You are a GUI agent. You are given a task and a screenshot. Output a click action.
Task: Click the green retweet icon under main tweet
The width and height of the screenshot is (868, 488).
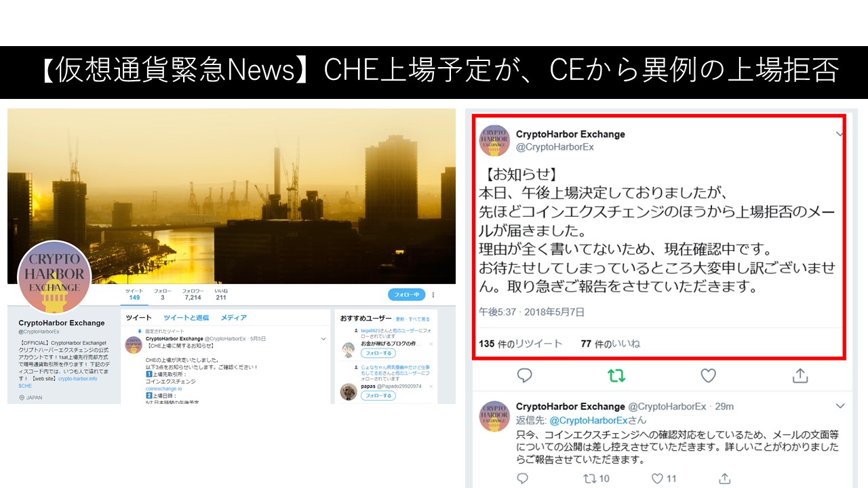(x=616, y=375)
